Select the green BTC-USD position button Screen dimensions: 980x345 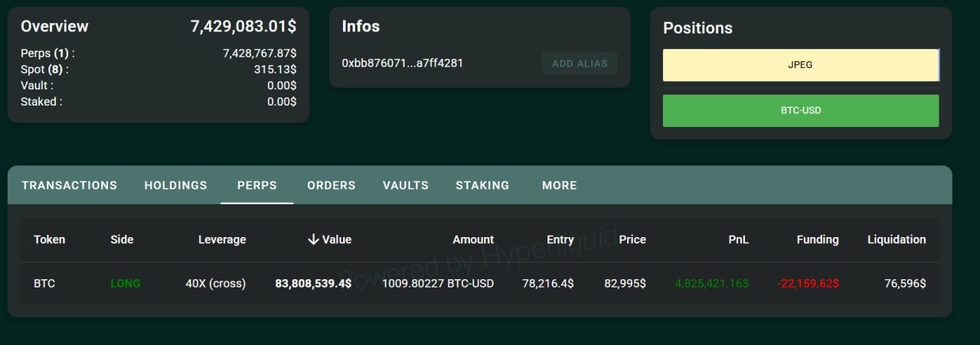[800, 111]
